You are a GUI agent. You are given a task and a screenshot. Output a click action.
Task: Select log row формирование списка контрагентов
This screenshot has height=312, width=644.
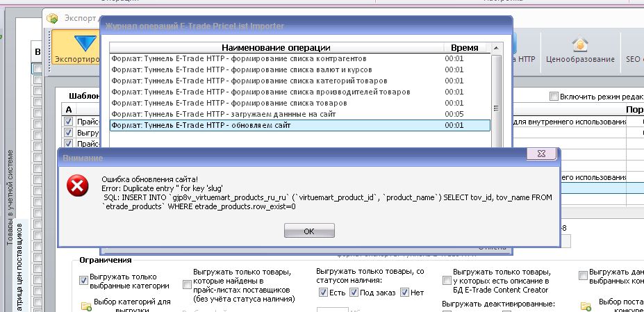(300, 59)
